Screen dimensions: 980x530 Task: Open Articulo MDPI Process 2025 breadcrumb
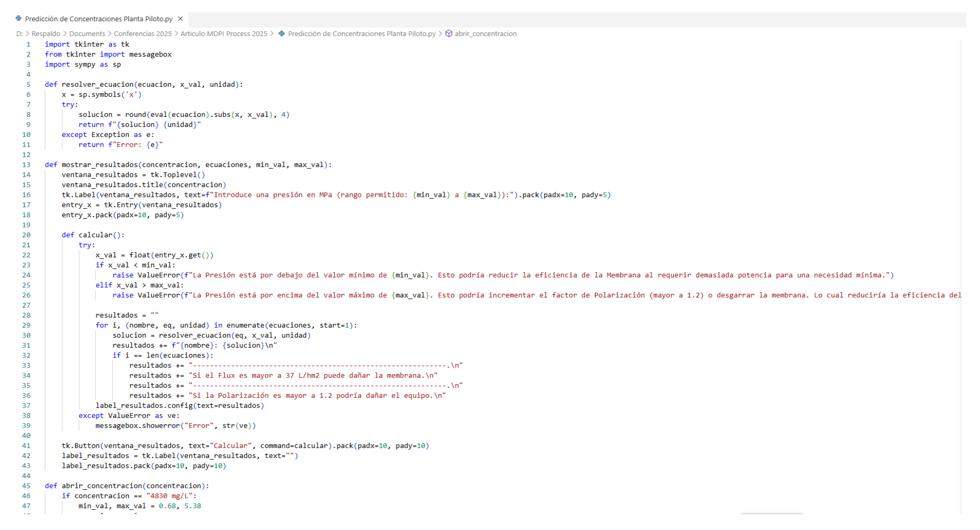(224, 34)
